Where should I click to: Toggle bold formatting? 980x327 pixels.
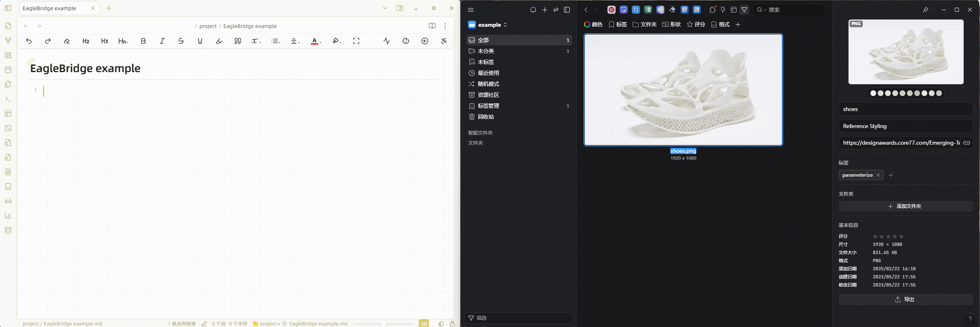point(143,41)
